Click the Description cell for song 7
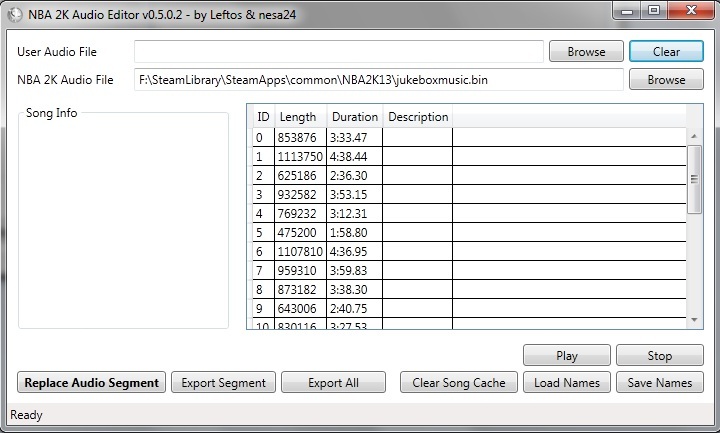Image resolution: width=720 pixels, height=433 pixels. coord(417,270)
